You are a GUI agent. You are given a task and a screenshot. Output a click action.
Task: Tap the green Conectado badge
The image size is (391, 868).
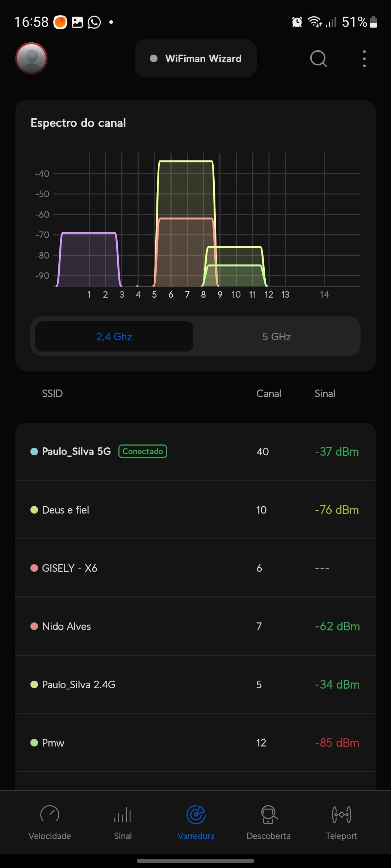143,451
